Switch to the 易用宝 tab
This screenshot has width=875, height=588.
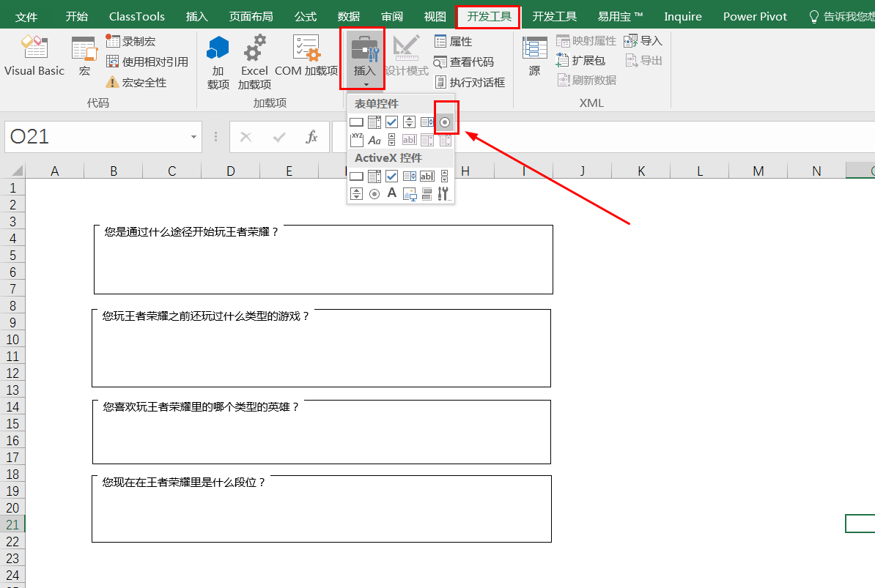pyautogui.click(x=620, y=17)
